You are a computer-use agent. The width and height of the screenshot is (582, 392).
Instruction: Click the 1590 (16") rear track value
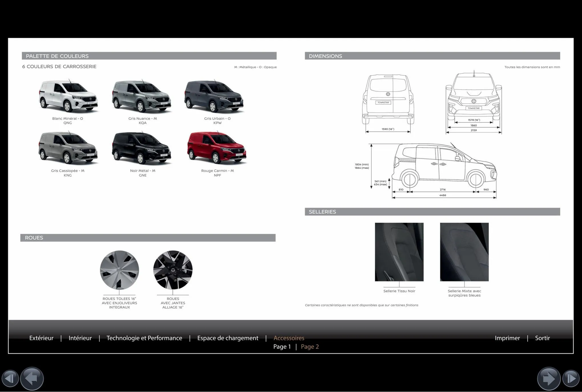(388, 129)
